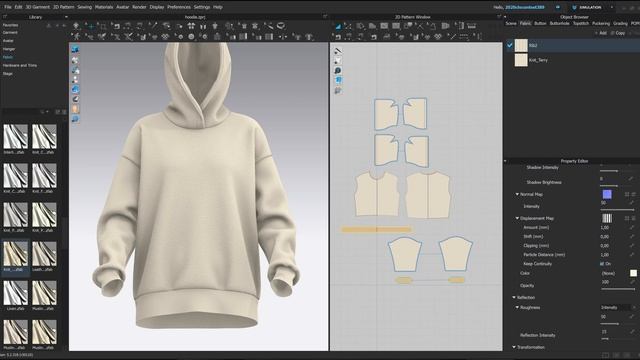
Task: Click the round dark icon in the 2D vertical toolbar
Action: click(338, 71)
